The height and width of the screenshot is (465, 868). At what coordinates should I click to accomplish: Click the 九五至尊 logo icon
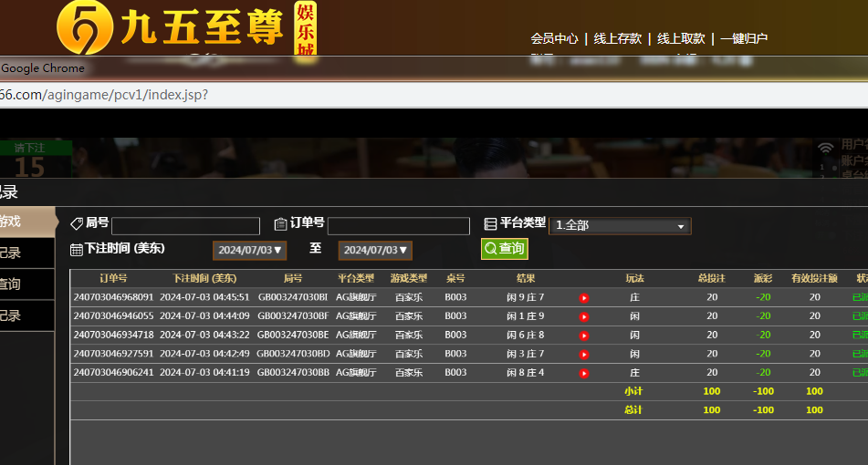(84, 27)
